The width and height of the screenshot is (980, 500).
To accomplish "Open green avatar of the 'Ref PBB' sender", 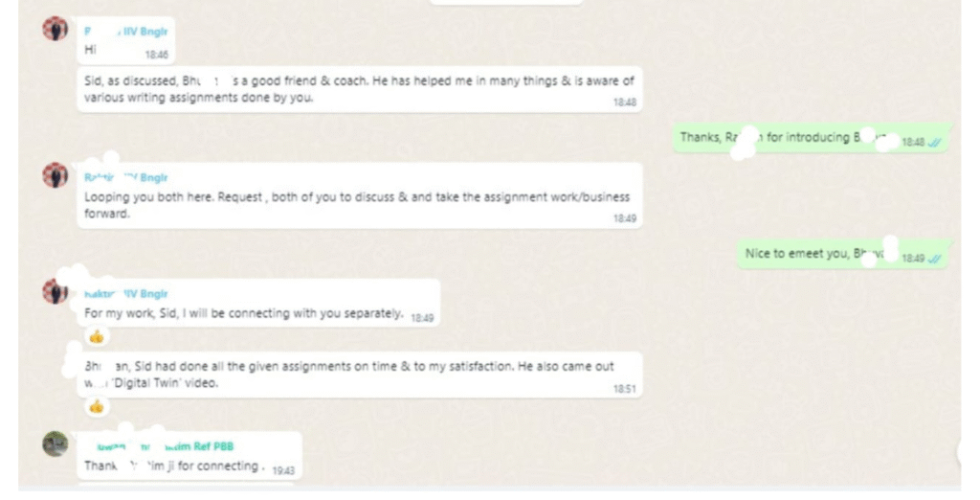I will tap(55, 443).
